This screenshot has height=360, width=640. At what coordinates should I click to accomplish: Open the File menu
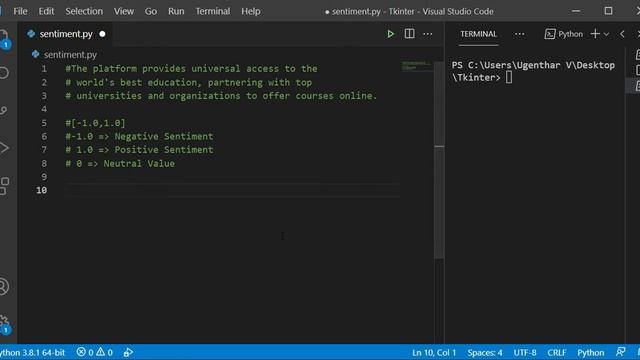(x=20, y=11)
